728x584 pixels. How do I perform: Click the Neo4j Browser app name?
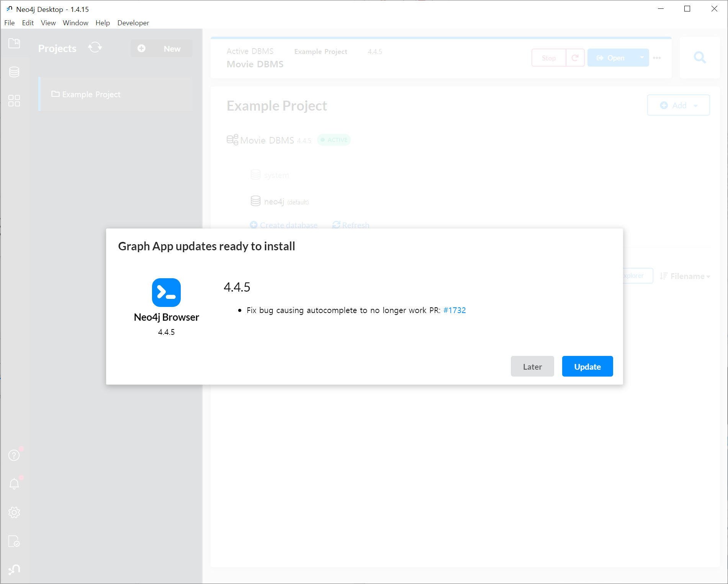coord(166,317)
